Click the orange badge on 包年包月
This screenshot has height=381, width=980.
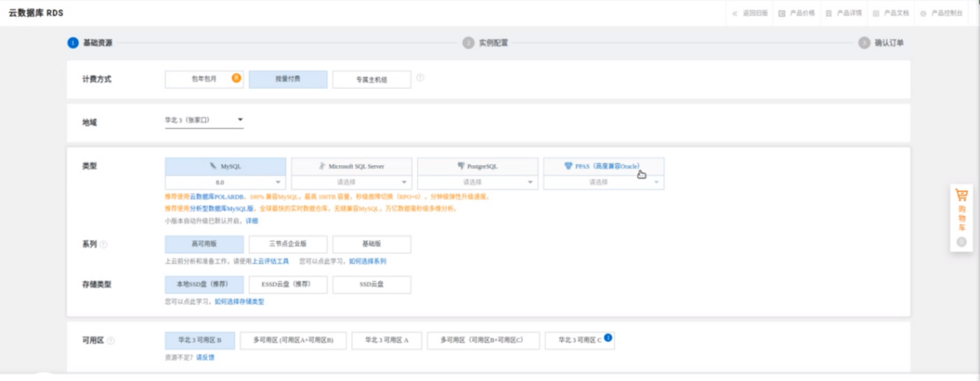pyautogui.click(x=237, y=78)
